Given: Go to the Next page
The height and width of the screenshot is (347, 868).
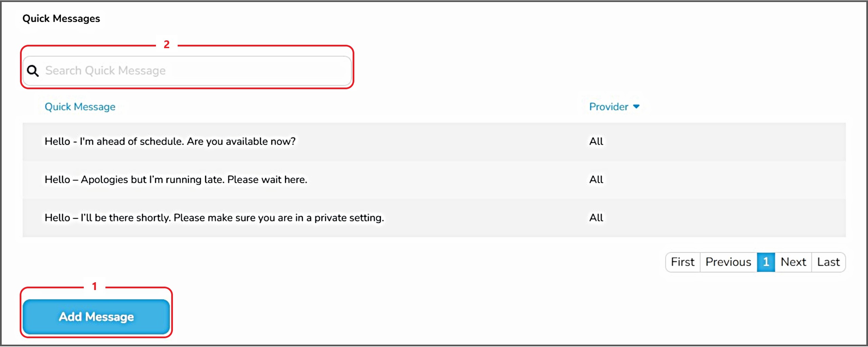Looking at the screenshot, I should coord(793,262).
